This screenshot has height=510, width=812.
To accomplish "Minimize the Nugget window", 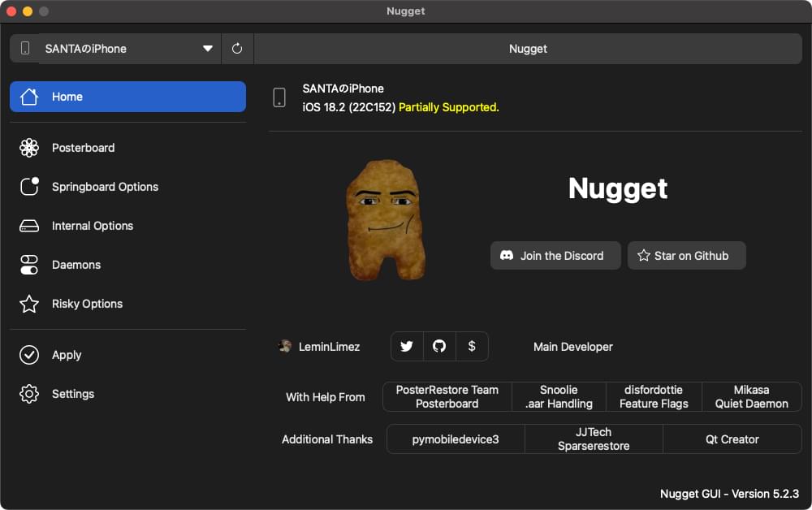I will (x=28, y=11).
